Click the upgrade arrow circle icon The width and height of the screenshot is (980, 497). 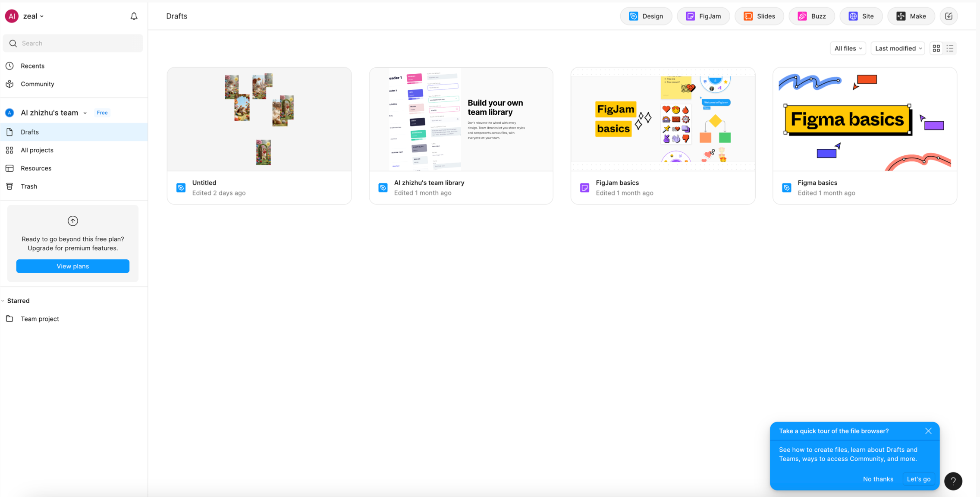73,221
